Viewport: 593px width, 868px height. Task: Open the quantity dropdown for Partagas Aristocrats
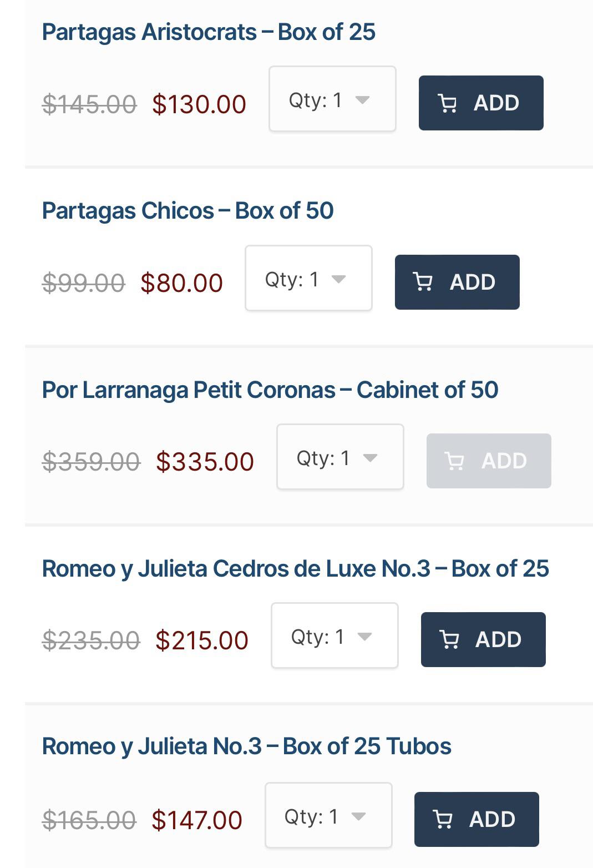pos(332,99)
